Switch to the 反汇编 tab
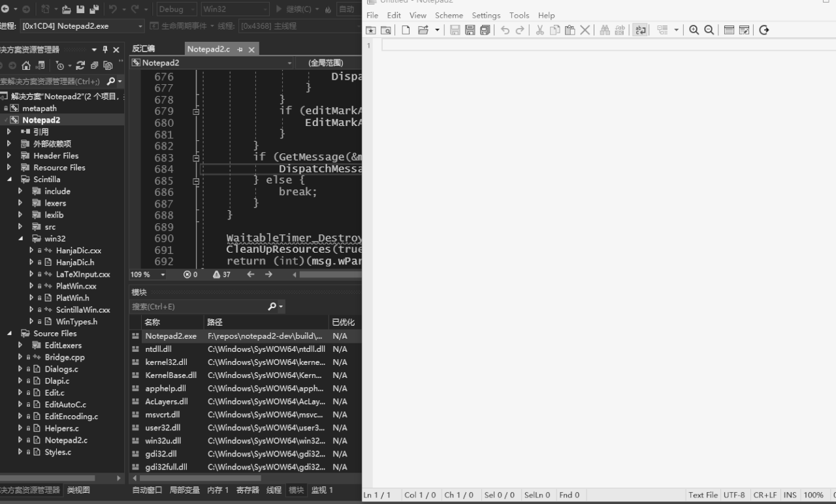Viewport: 836px width, 504px height. click(144, 48)
